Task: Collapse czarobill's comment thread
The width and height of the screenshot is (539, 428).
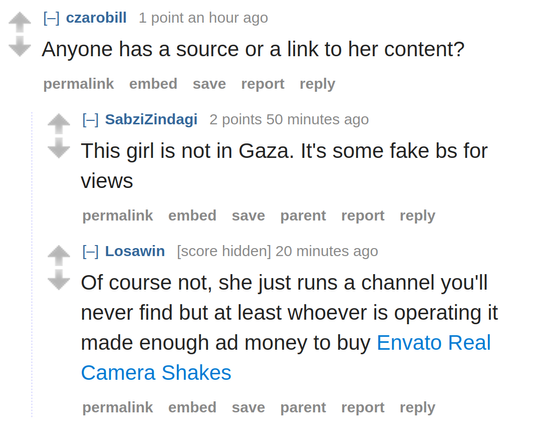Action: tap(51, 18)
